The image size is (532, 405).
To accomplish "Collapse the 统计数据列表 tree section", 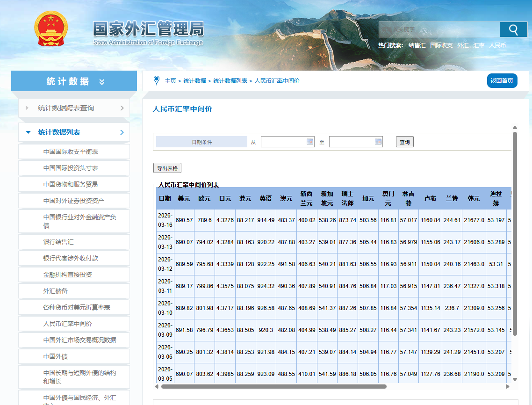I will tap(29, 132).
